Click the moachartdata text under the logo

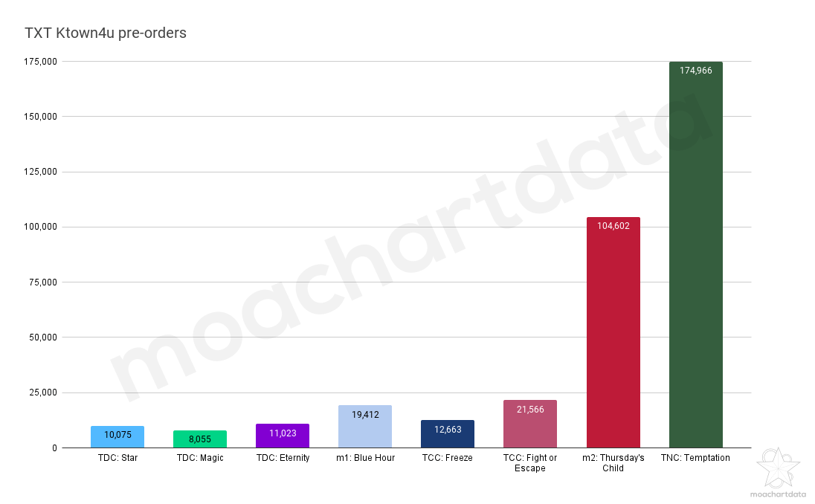tap(778, 494)
